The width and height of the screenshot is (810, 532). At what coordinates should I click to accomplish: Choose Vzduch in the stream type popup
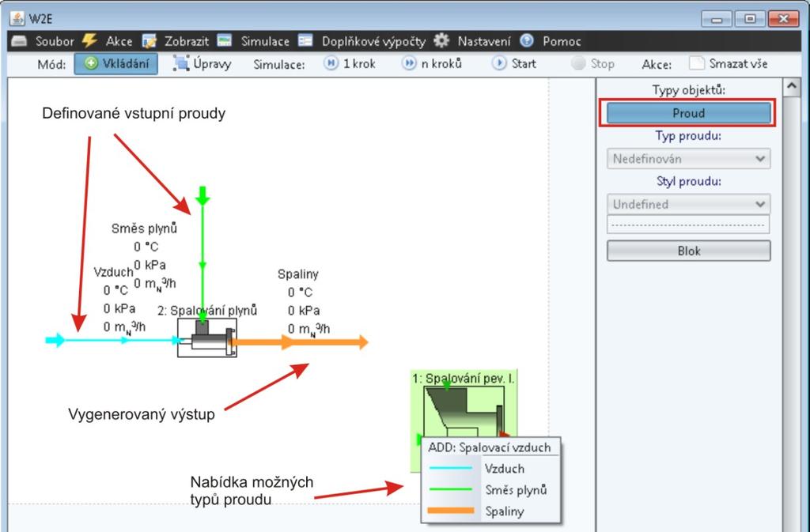point(504,469)
